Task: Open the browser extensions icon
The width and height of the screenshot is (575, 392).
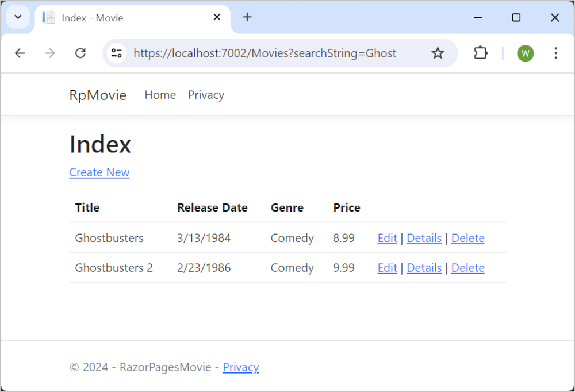Action: [480, 53]
